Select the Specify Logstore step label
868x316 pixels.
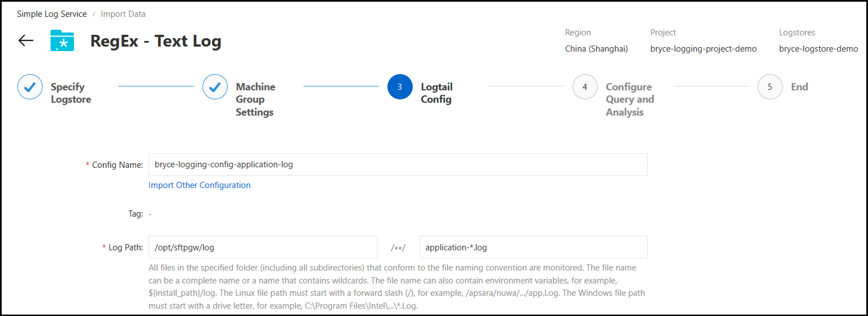tap(71, 93)
